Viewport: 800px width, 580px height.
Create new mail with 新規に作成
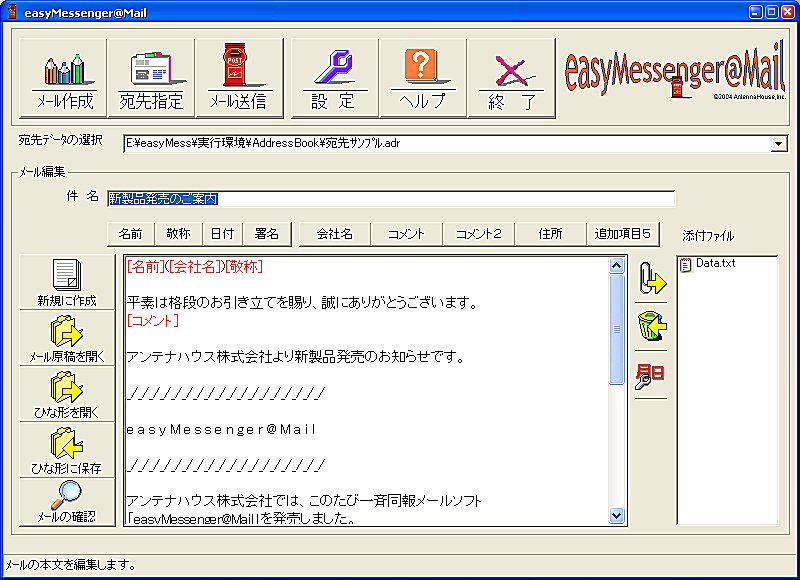pos(67,282)
